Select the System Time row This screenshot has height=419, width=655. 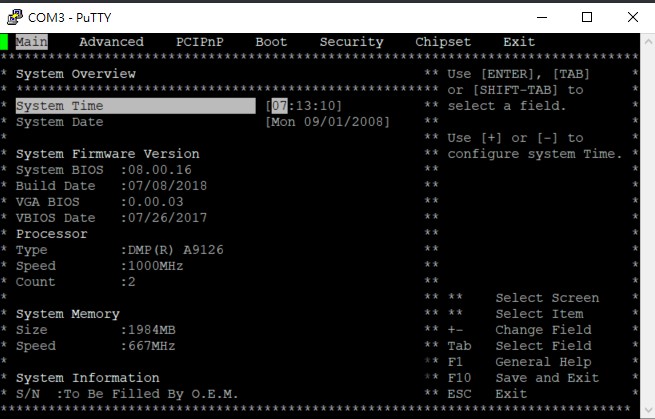pyautogui.click(x=136, y=106)
